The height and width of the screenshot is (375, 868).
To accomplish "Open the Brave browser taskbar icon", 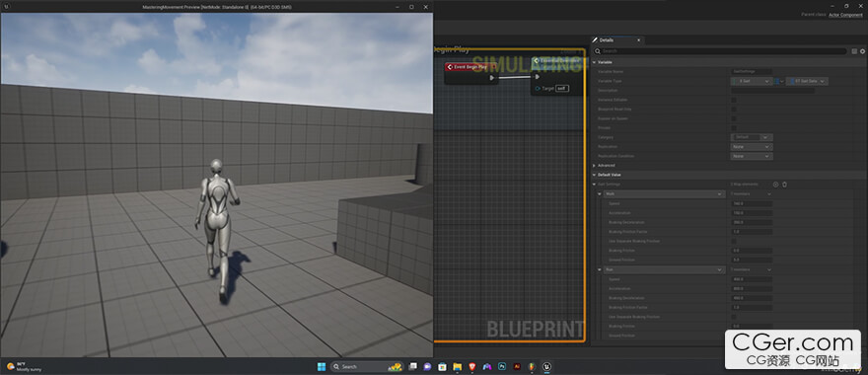I will coord(472,367).
